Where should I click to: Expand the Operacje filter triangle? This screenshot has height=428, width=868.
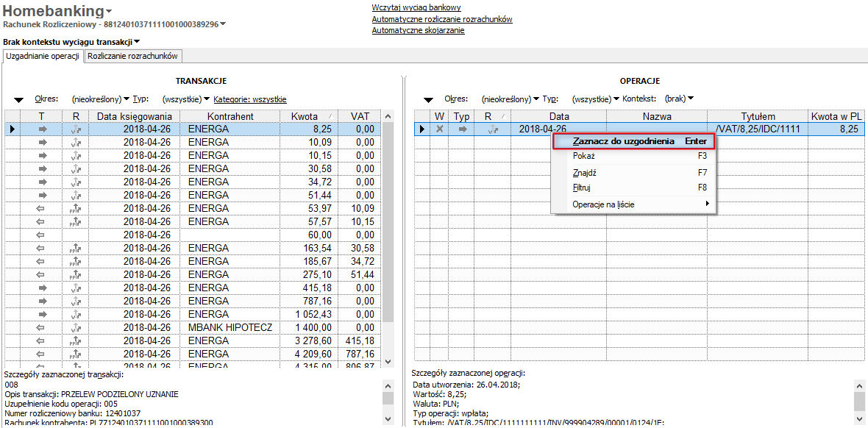pyautogui.click(x=428, y=100)
